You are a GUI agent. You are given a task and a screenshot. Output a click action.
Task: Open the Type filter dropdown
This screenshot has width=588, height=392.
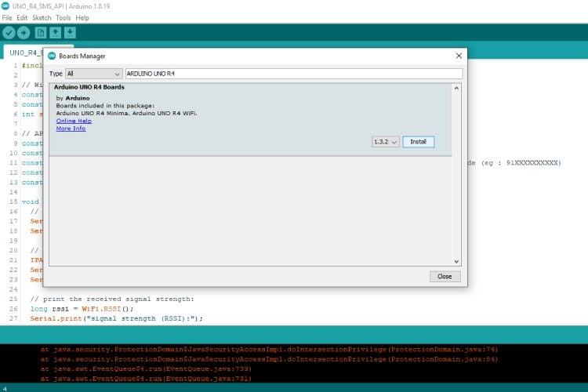(94, 74)
